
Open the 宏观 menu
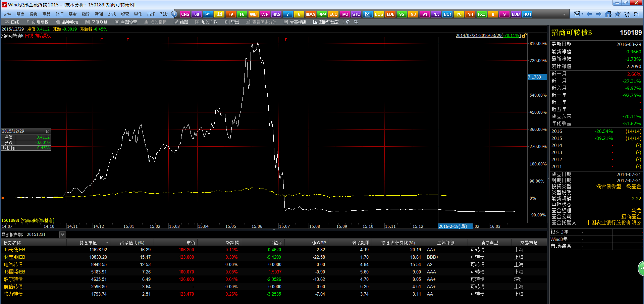pyautogui.click(x=112, y=14)
